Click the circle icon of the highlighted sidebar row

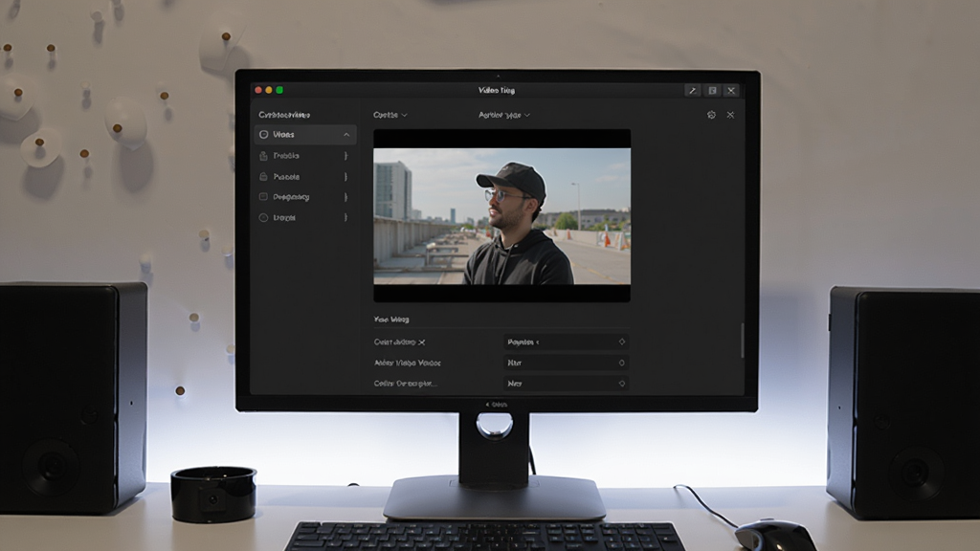(x=264, y=134)
